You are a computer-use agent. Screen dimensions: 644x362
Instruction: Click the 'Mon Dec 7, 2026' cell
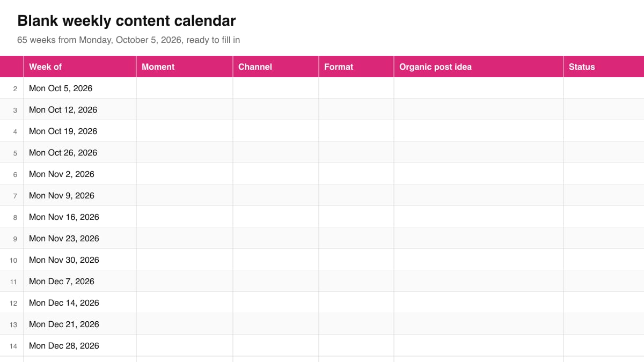click(x=80, y=281)
